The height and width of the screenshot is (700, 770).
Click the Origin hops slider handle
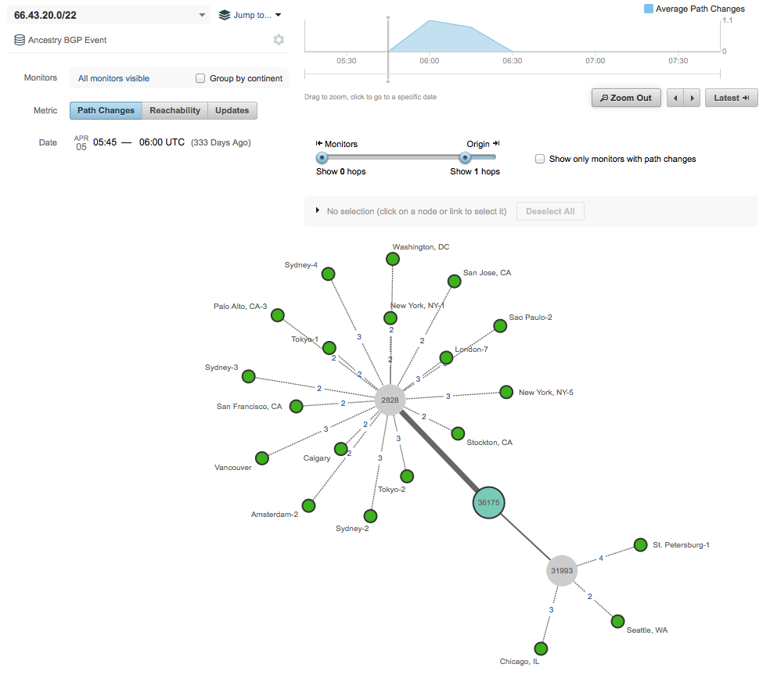[x=466, y=157]
